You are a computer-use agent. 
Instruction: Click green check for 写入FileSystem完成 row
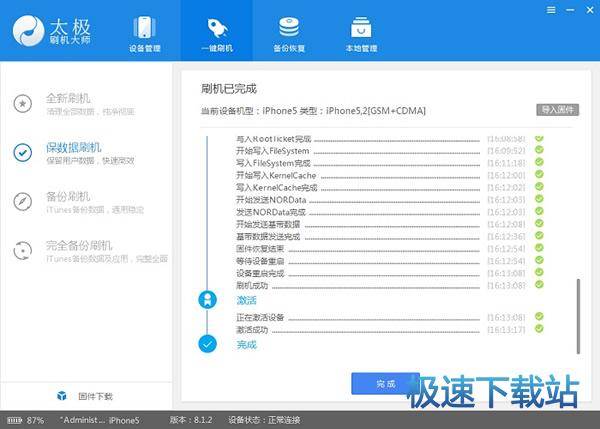coord(539,162)
